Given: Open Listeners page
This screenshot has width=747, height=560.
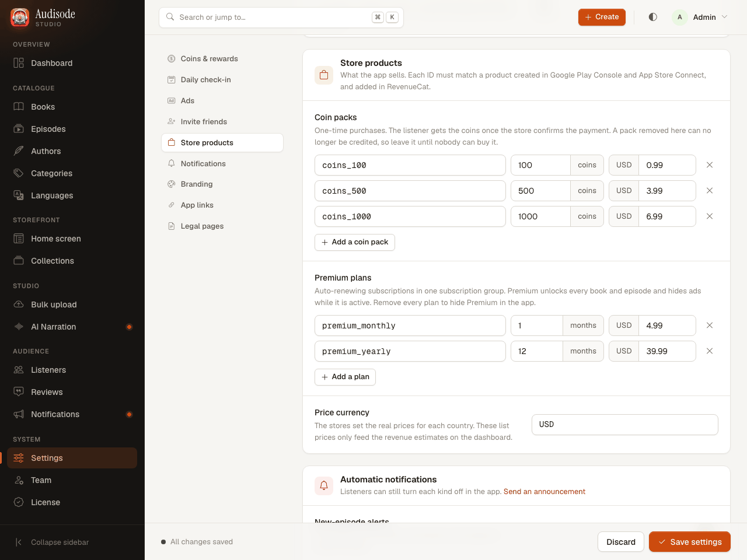Looking at the screenshot, I should pyautogui.click(x=72, y=370).
